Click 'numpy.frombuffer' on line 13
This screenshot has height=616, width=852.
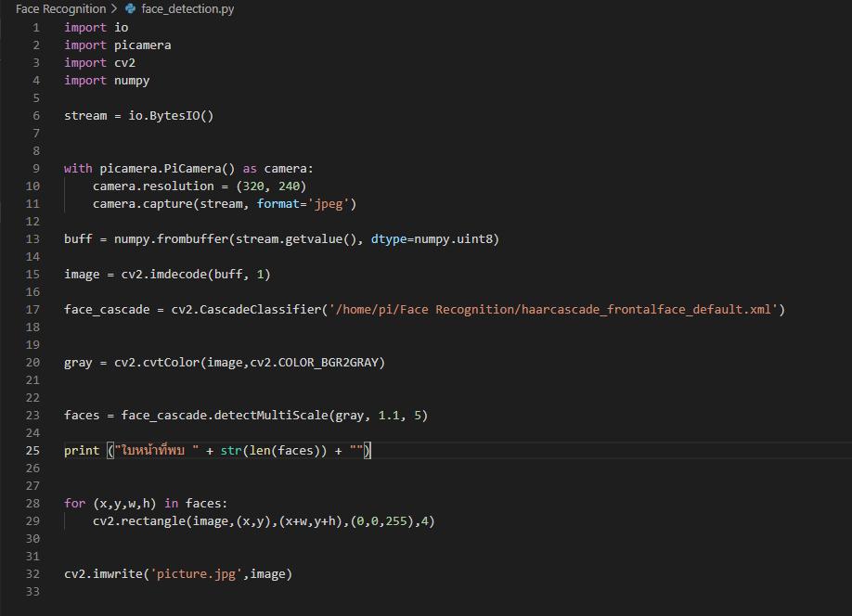(171, 239)
